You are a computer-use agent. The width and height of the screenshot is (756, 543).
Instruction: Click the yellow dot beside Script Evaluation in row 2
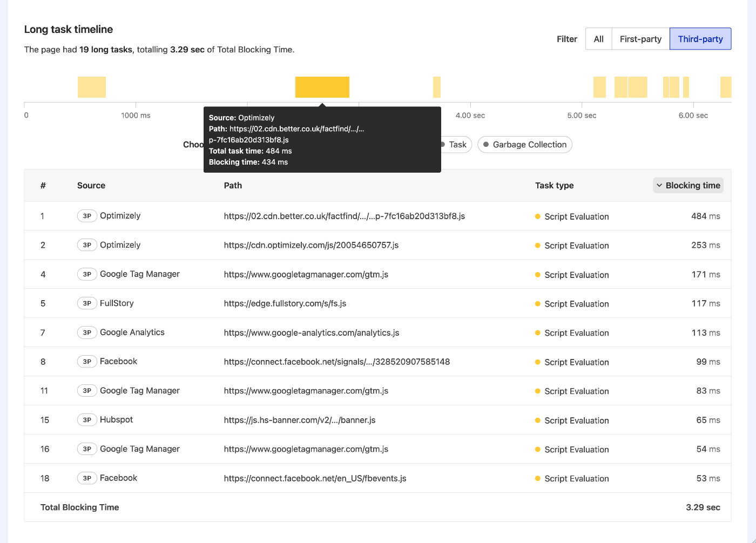pyautogui.click(x=537, y=246)
